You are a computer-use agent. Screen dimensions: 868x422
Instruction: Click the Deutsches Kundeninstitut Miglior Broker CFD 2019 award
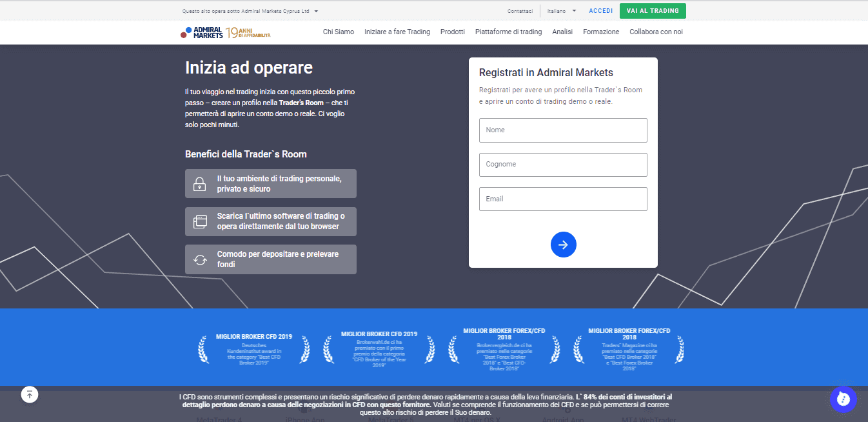[254, 350]
